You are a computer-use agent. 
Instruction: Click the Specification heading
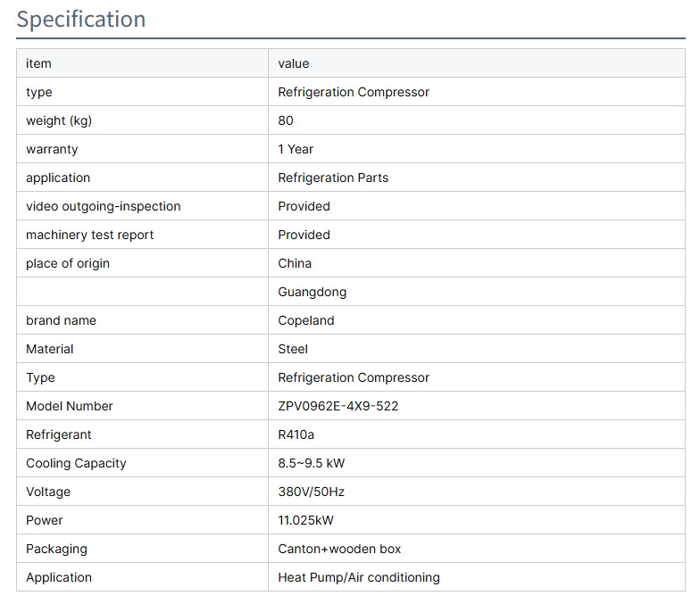81,20
